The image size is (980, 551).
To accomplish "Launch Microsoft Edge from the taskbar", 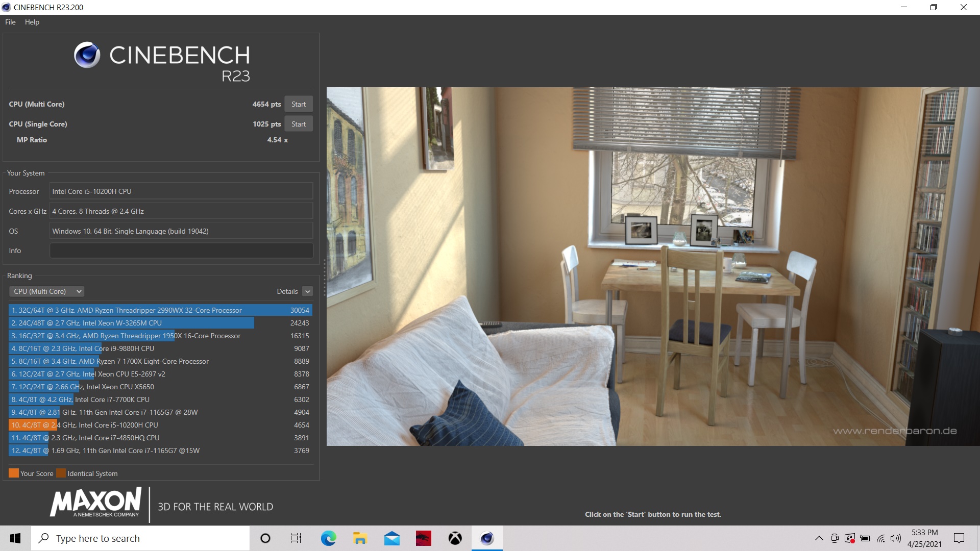I will coord(328,538).
